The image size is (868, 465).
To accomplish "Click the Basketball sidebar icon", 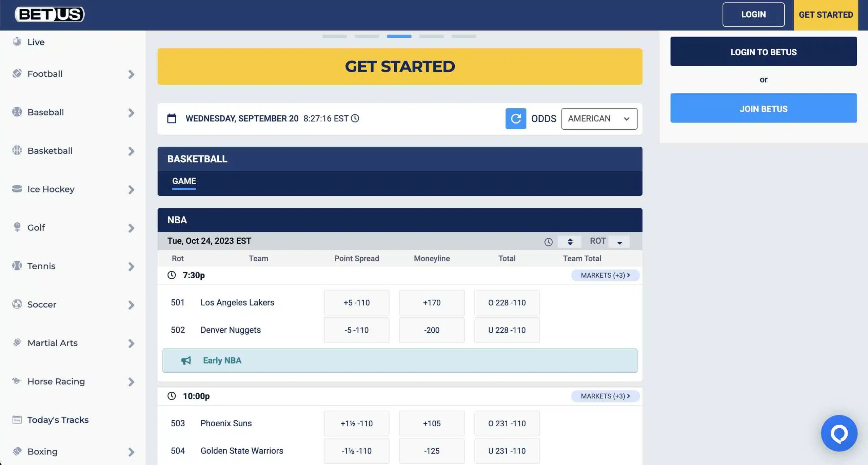I will point(17,150).
